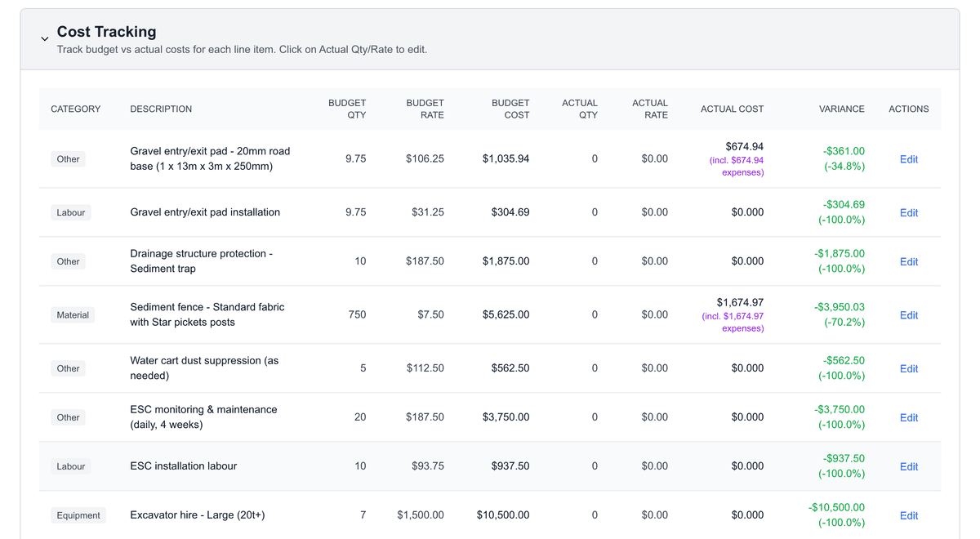Click Other badge on Water cart row
The width and height of the screenshot is (980, 539).
(69, 368)
